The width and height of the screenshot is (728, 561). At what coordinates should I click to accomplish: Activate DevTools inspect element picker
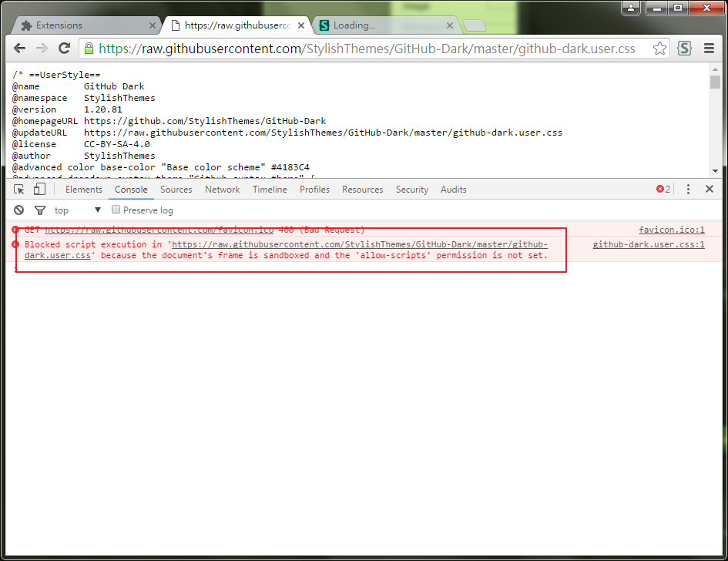pos(19,190)
